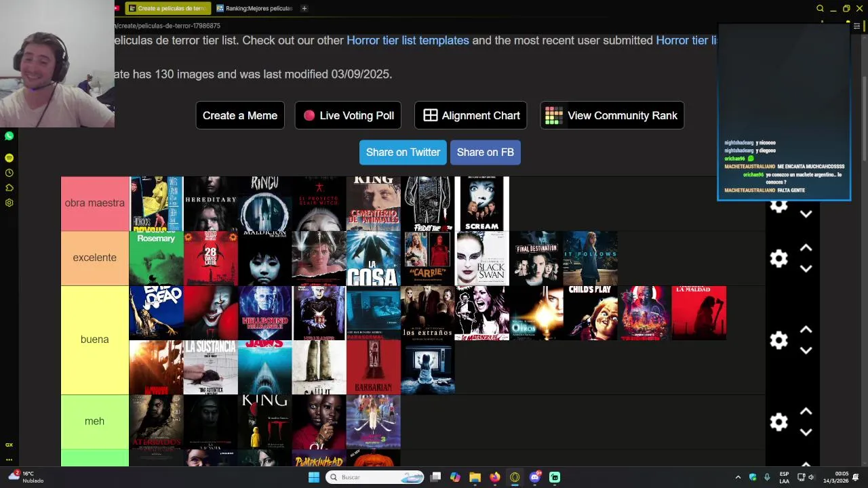Switch to the pinned red YouTube tab
This screenshot has width=868, height=488.
tap(117, 8)
